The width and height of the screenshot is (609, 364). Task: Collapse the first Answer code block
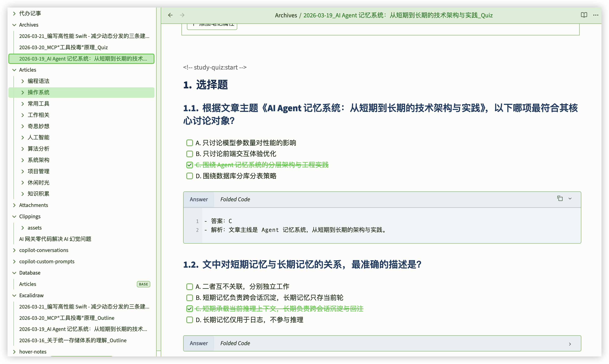pos(570,199)
